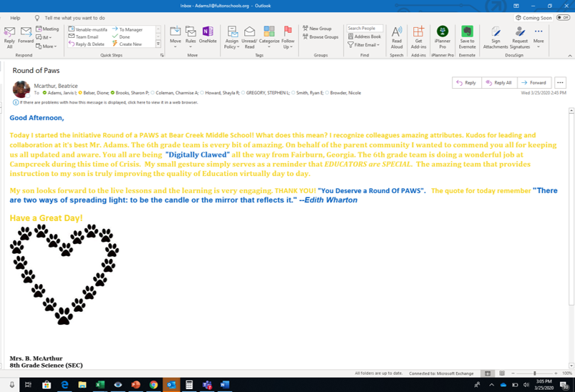Click the zoom in plus button

tap(556, 373)
